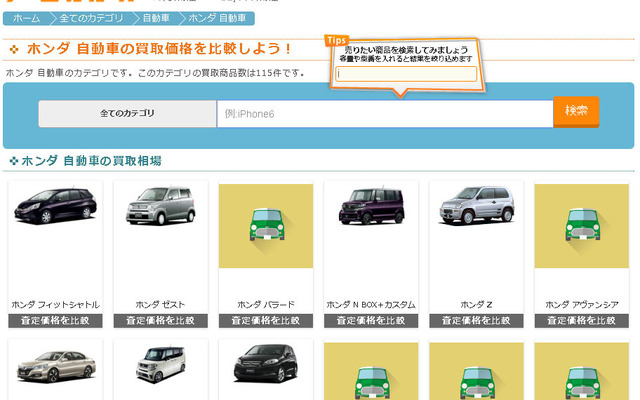Screen dimensions: 640x400
Task: Click the orange Tips label badge
Action: tap(337, 40)
